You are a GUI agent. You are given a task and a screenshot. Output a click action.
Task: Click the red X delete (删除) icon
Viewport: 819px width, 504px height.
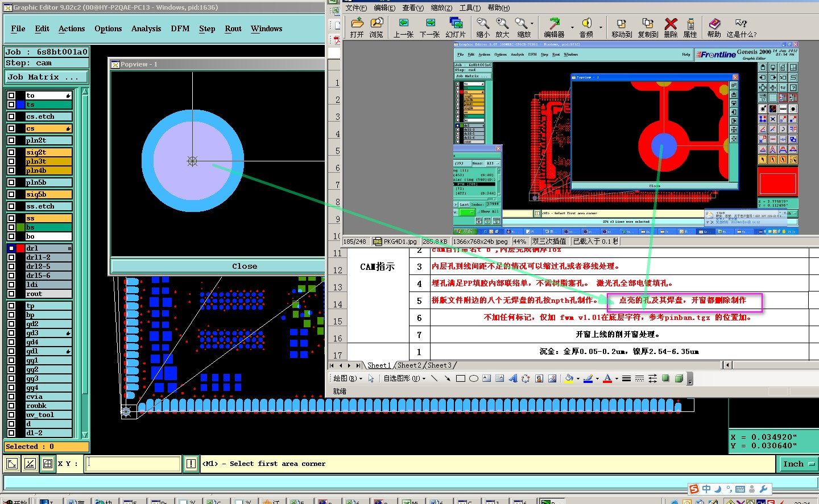pyautogui.click(x=671, y=23)
